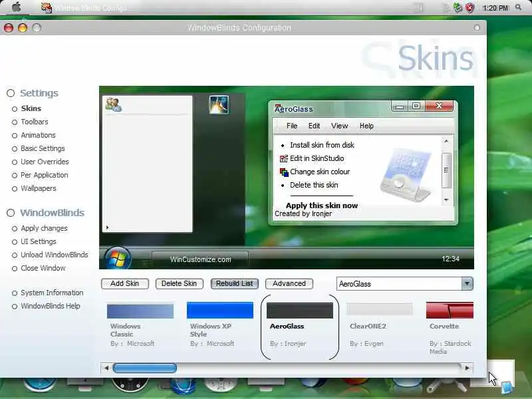Click Install skin from disk
The image size is (532, 399).
point(322,145)
